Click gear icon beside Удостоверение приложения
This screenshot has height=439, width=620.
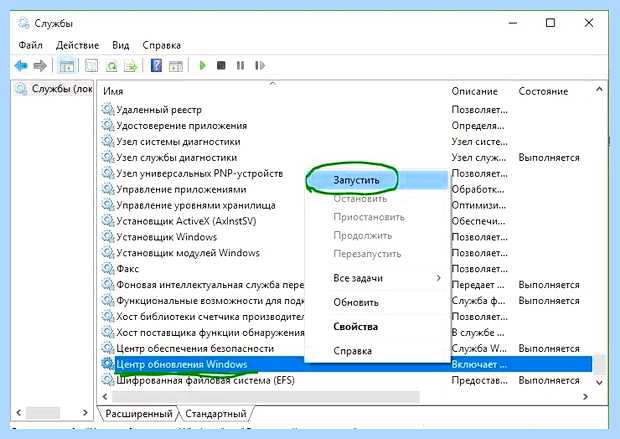tap(108, 125)
